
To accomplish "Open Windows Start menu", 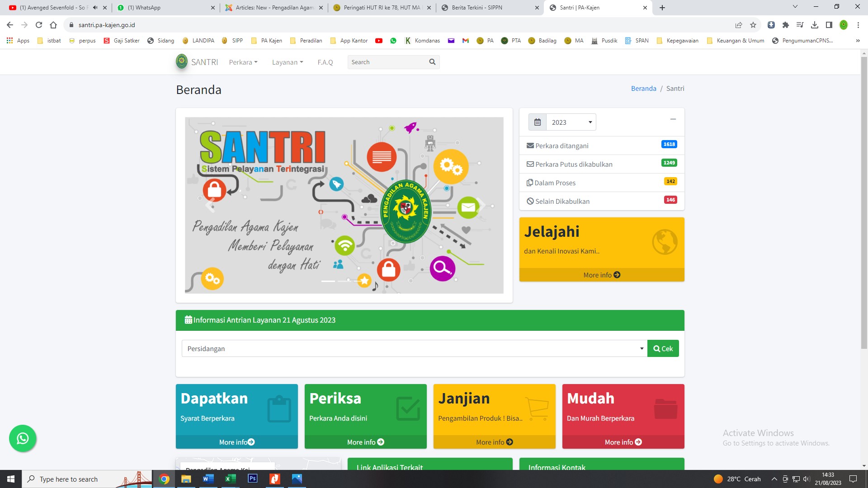I will coord(11,479).
